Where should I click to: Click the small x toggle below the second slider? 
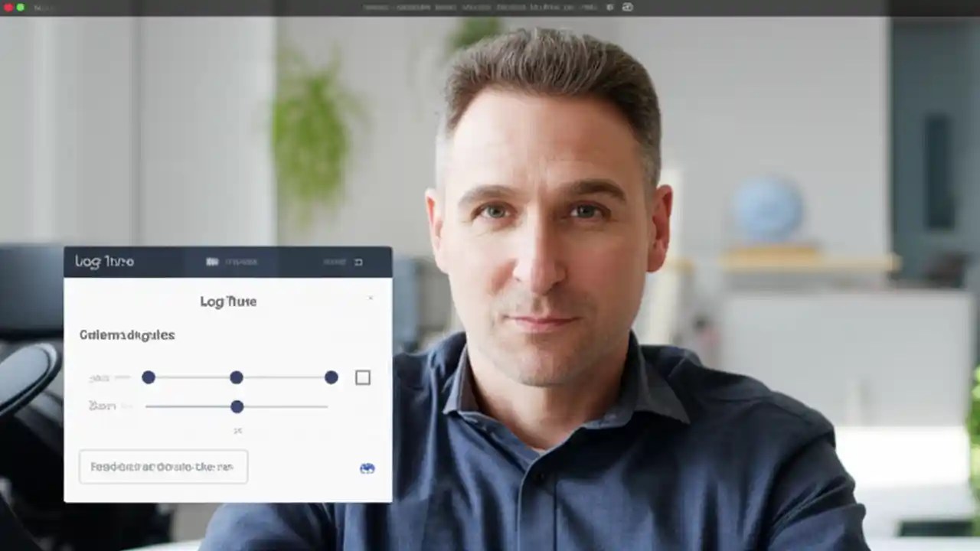237,430
